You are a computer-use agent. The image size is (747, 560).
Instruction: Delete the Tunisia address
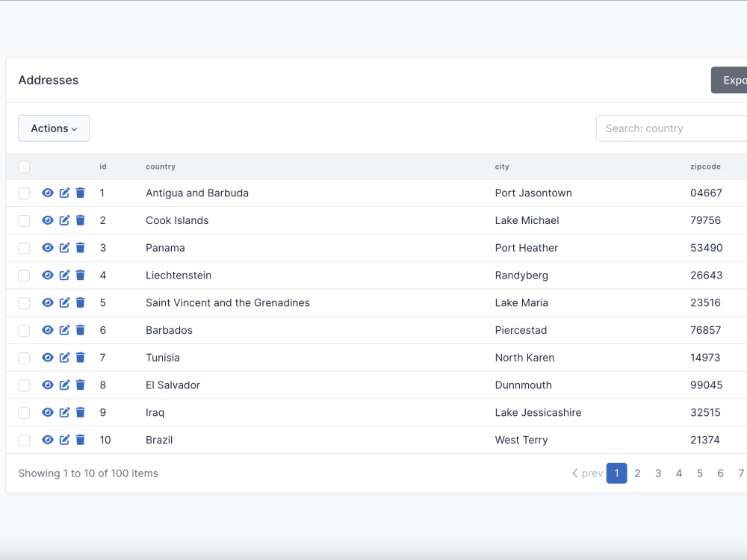point(81,358)
